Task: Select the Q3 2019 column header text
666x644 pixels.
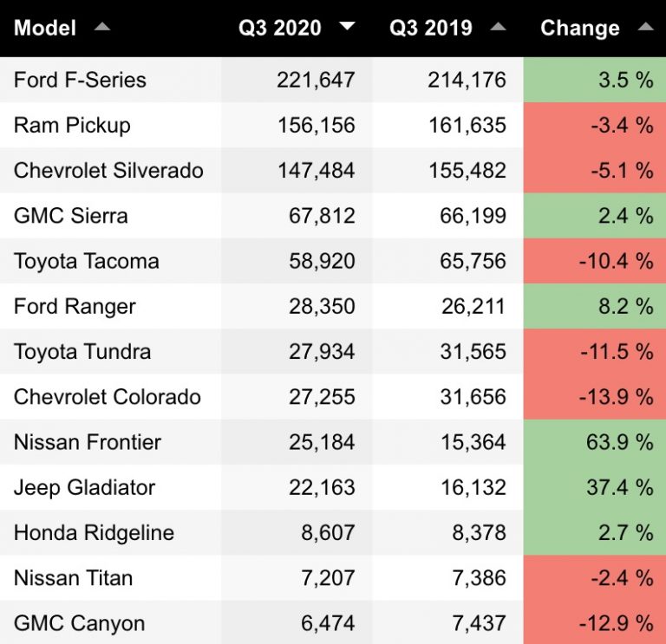Action: tap(431, 28)
